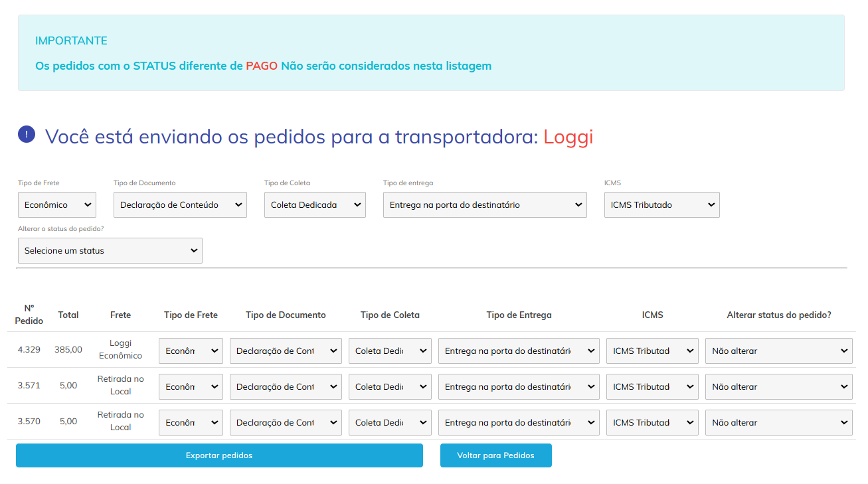Change Tipo de Frete for order 3.570

pyautogui.click(x=191, y=422)
